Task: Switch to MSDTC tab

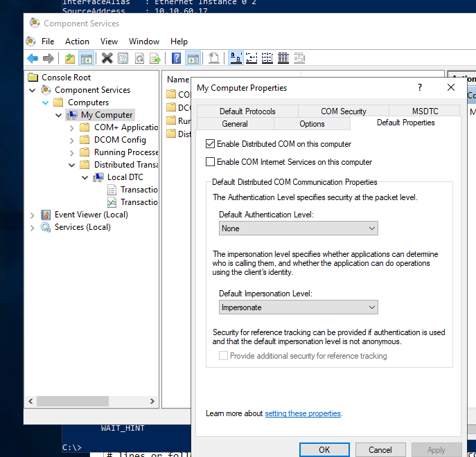Action: tap(425, 111)
